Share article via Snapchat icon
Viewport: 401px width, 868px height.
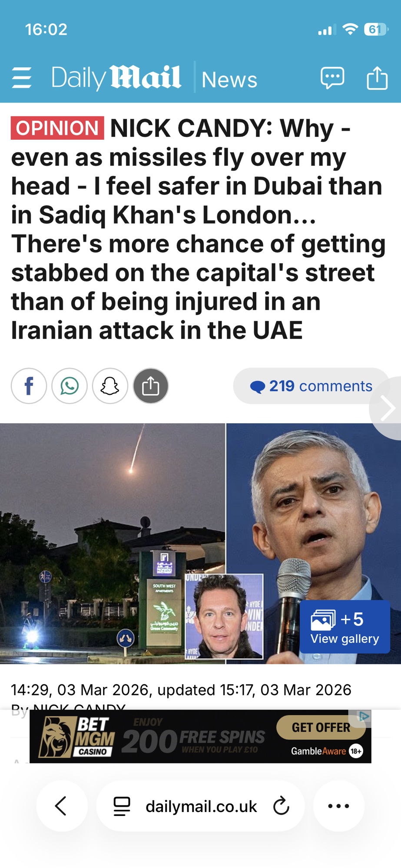[x=110, y=386]
